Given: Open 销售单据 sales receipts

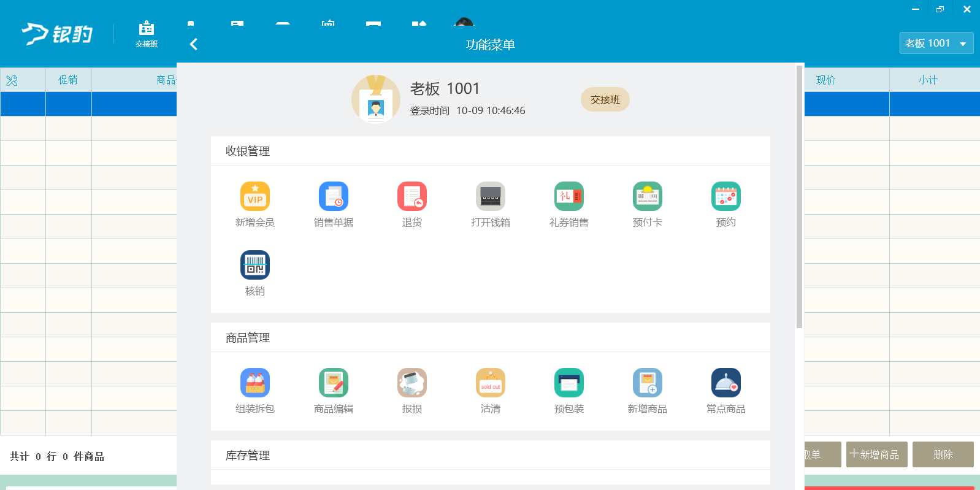Looking at the screenshot, I should [x=334, y=196].
